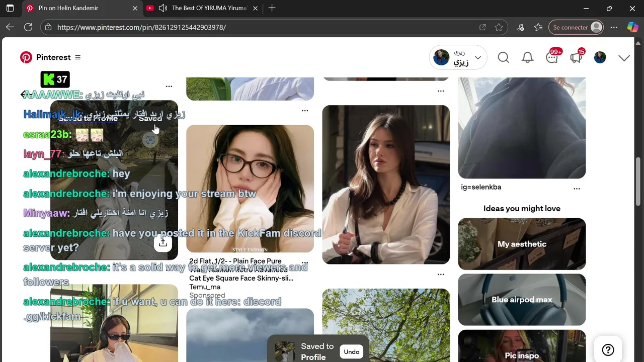Expand the accounts chevron beside profile avatar

tap(624, 58)
